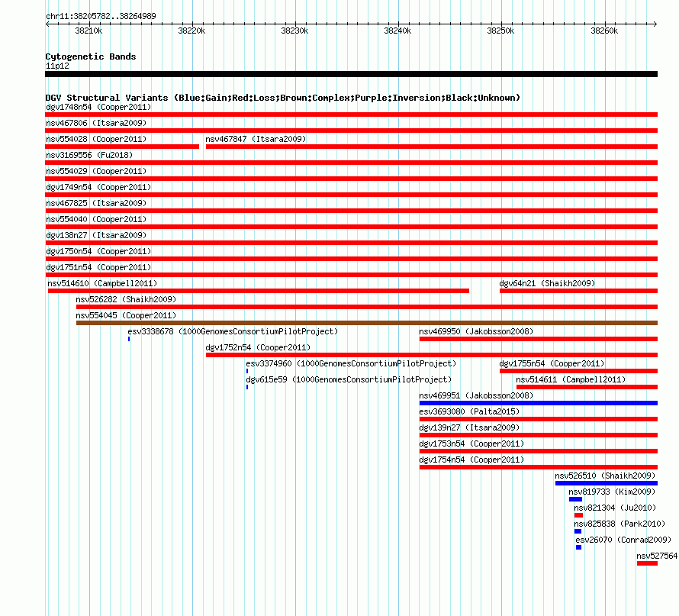Click the chr11:38205782..38264989 coordinate label
679x616 pixels.
pos(101,16)
